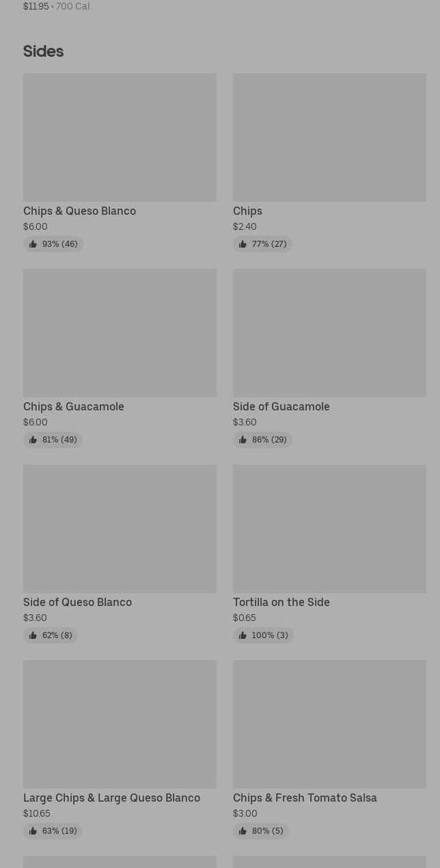440x868 pixels.
Task: Open the Chips & Queso Blanco image
Action: (x=120, y=137)
